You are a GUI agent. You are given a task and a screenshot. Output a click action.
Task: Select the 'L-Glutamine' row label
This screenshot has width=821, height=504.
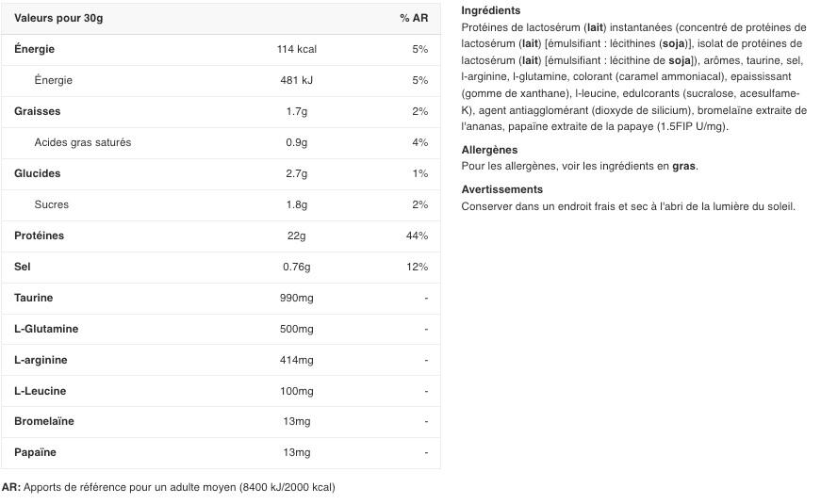[x=46, y=329]
